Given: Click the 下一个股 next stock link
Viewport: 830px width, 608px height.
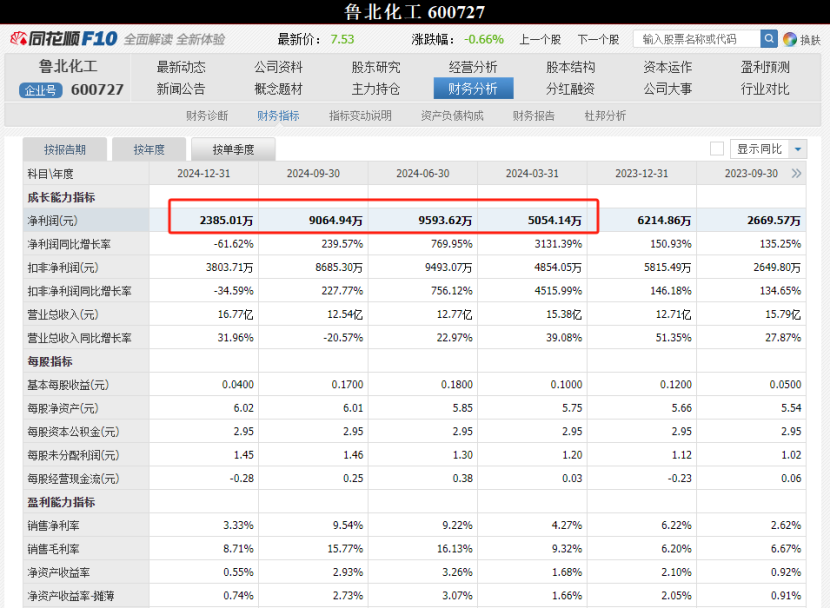Looking at the screenshot, I should tap(598, 40).
